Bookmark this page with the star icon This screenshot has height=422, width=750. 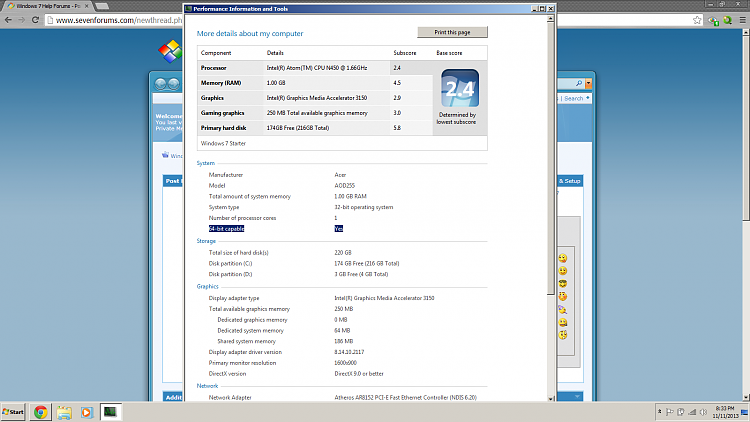pos(697,20)
